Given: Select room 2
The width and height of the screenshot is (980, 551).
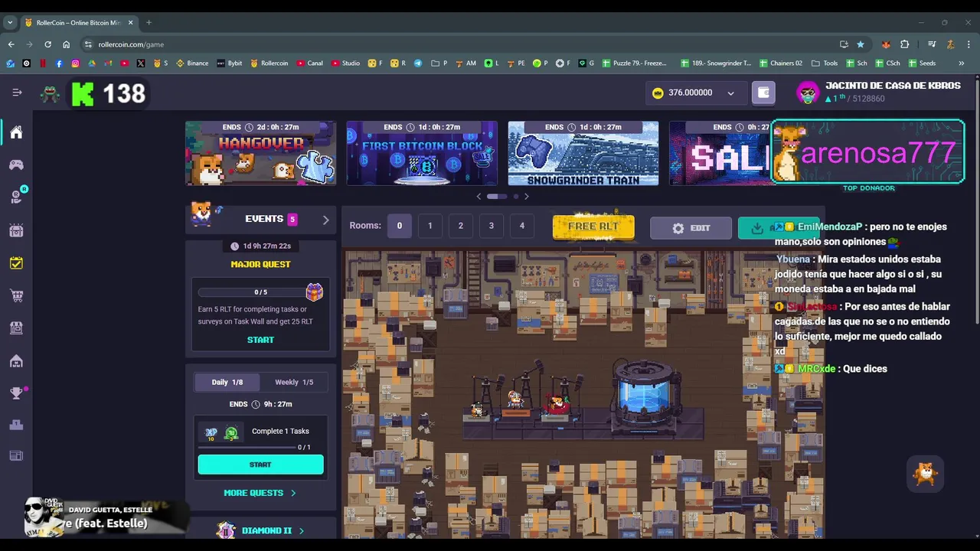Looking at the screenshot, I should coord(460,226).
